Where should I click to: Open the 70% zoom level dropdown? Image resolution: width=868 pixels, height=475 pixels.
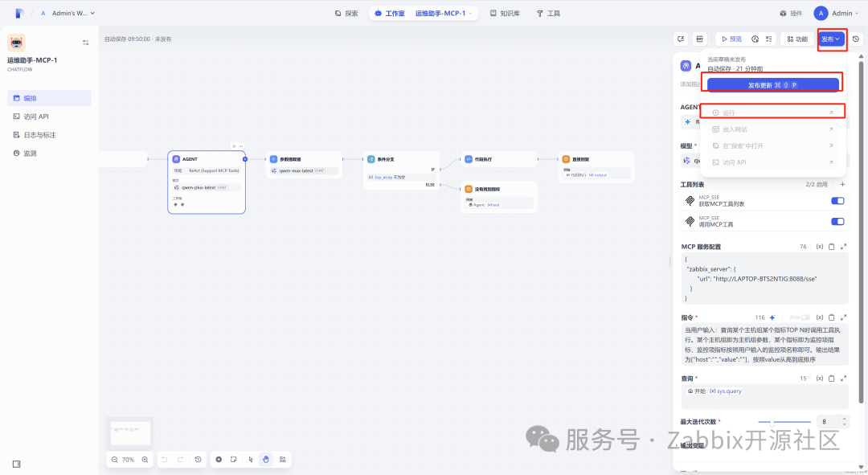(x=127, y=459)
